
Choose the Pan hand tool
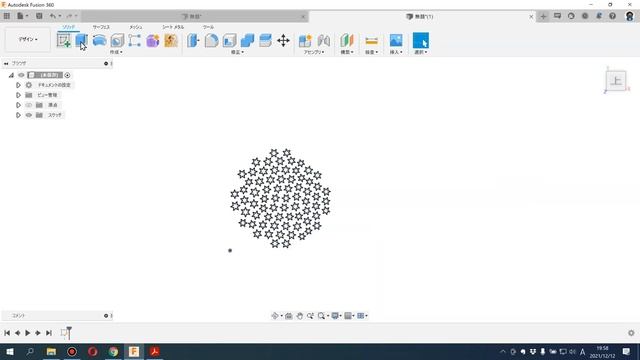coord(300,316)
